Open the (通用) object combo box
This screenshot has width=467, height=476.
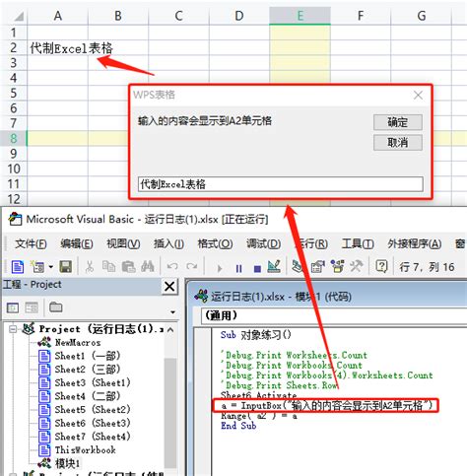pos(334,315)
